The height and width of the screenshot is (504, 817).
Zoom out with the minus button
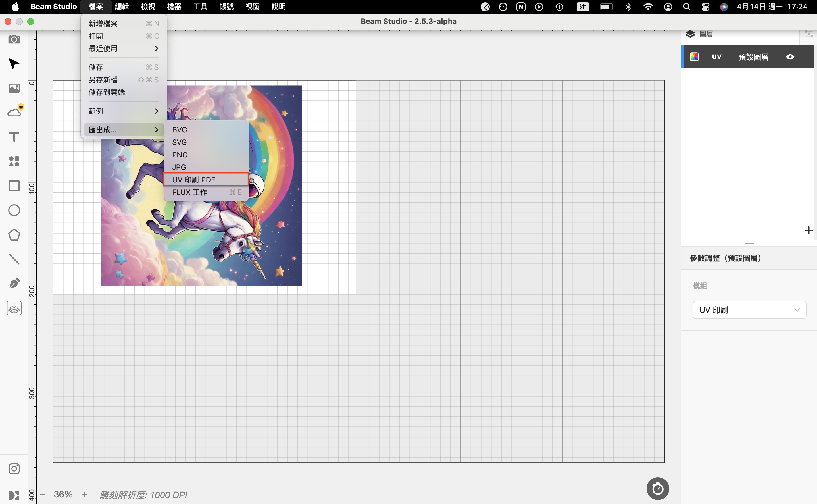(x=43, y=494)
